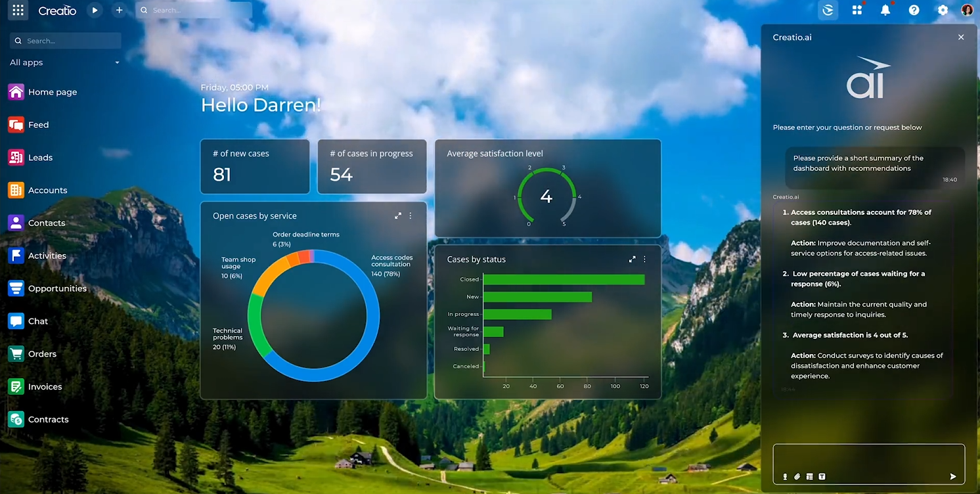Open the notifications bell
This screenshot has width=980, height=494.
(x=885, y=11)
